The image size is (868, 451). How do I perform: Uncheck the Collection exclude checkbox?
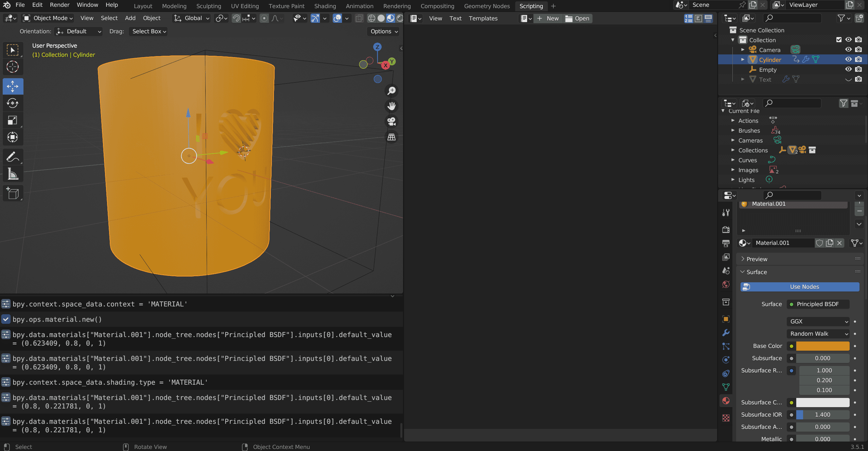tap(838, 40)
